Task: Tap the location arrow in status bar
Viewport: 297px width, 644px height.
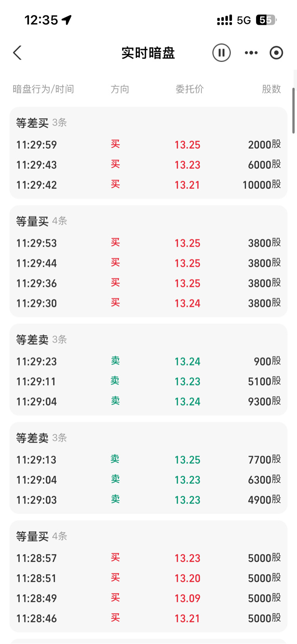Action: click(67, 20)
